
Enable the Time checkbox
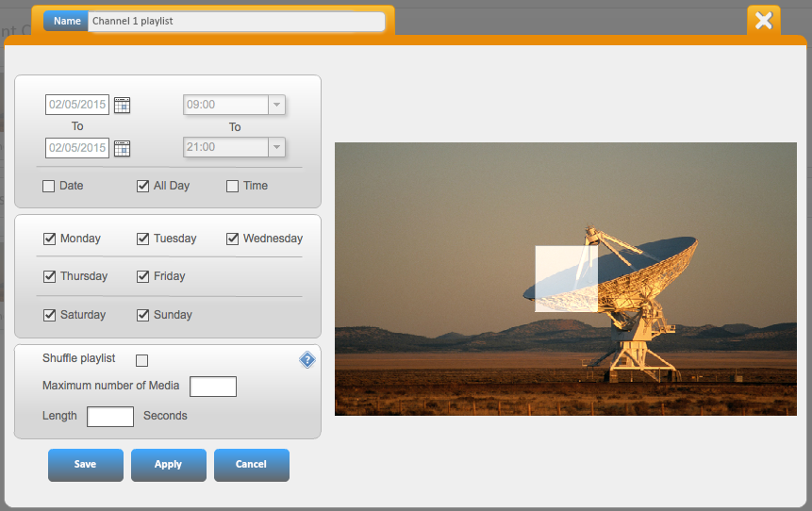point(233,186)
